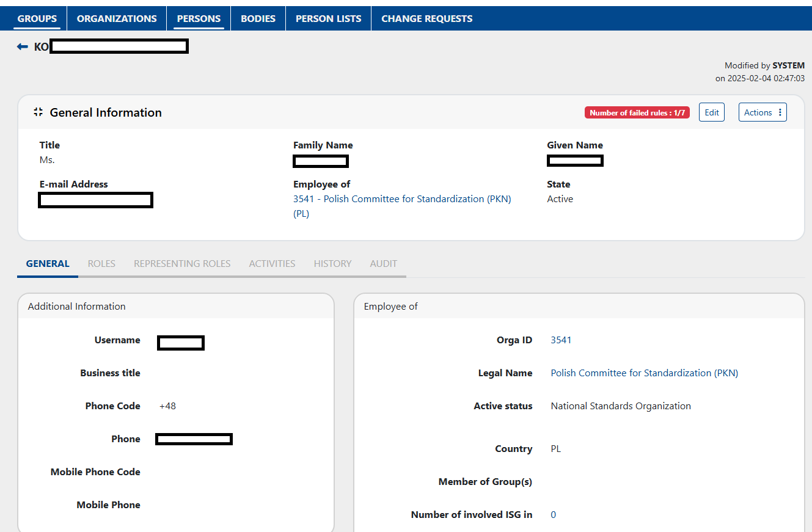Click the back arrow next to the person name
The image size is (812, 532).
pyautogui.click(x=23, y=46)
